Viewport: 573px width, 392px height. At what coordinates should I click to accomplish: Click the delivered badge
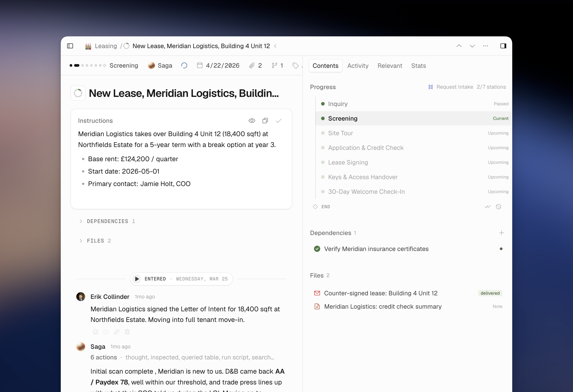490,293
